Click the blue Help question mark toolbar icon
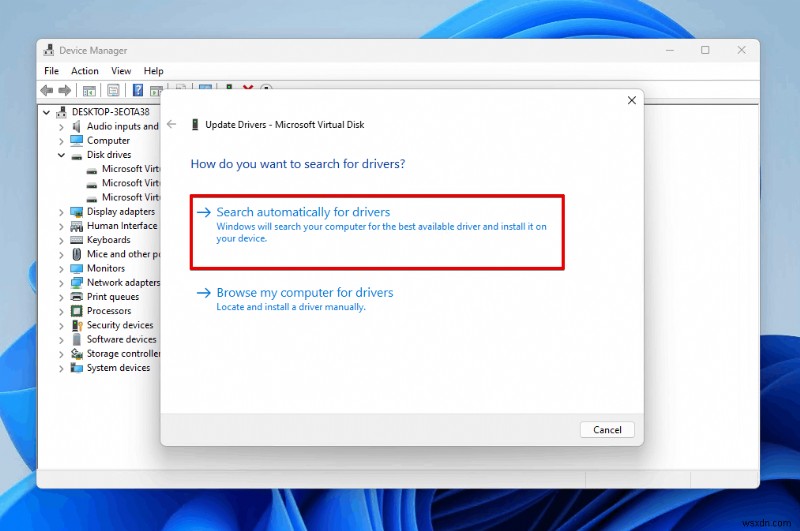 pyautogui.click(x=138, y=90)
